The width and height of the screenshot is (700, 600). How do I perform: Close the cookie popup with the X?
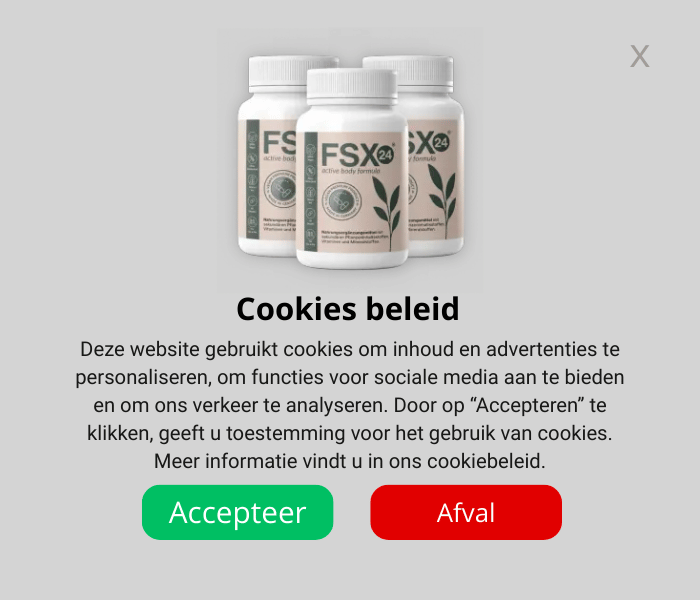639,56
